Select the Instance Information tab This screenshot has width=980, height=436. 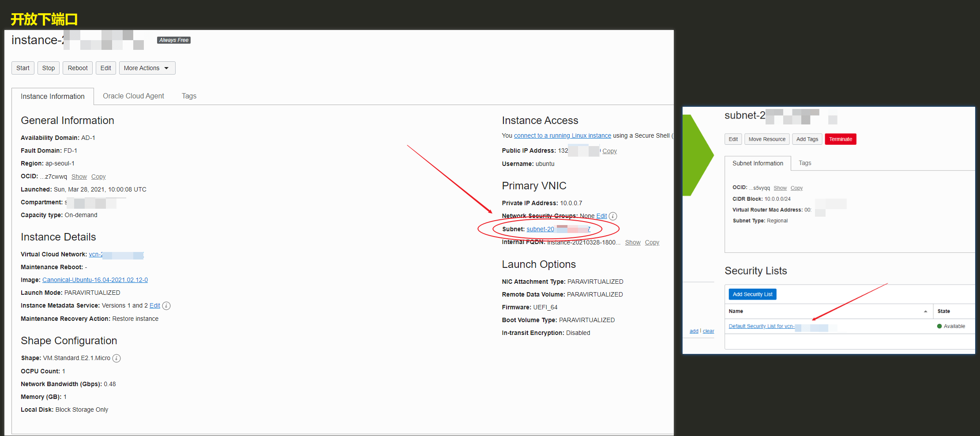pyautogui.click(x=53, y=96)
